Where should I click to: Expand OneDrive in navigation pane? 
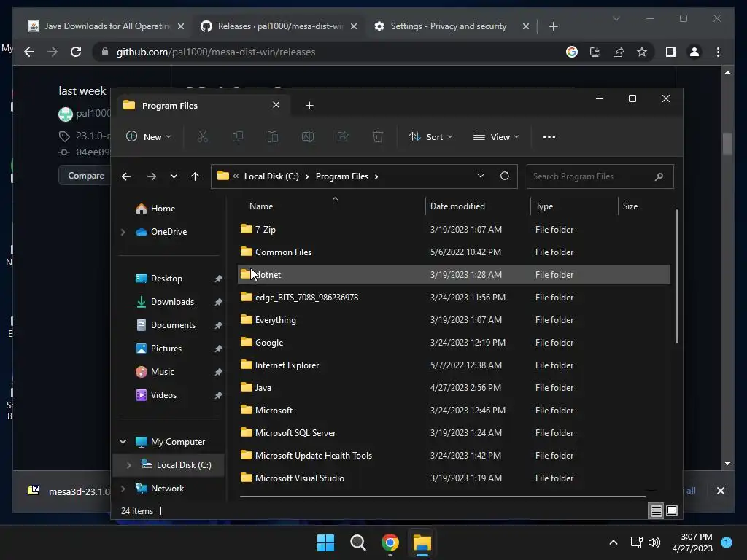[123, 232]
